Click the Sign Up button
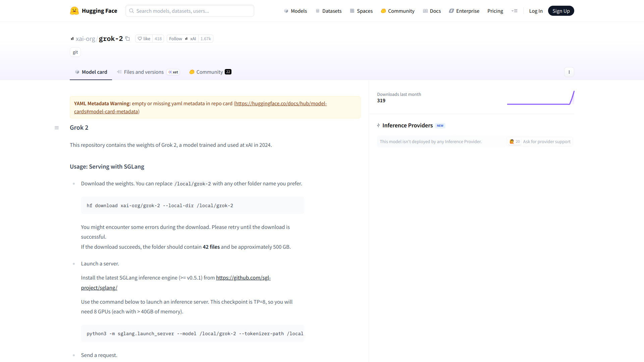The image size is (644, 362). (561, 10)
